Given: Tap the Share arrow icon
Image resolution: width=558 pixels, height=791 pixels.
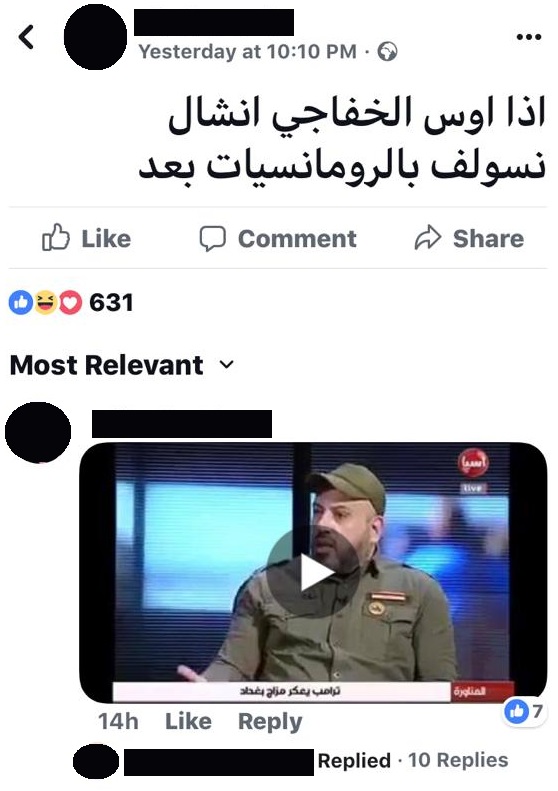Looking at the screenshot, I should tap(427, 238).
